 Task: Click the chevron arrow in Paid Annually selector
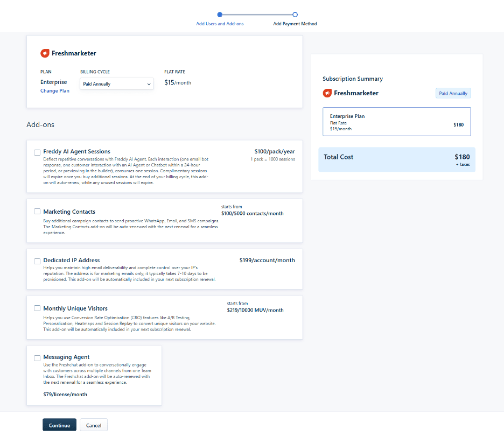[149, 84]
